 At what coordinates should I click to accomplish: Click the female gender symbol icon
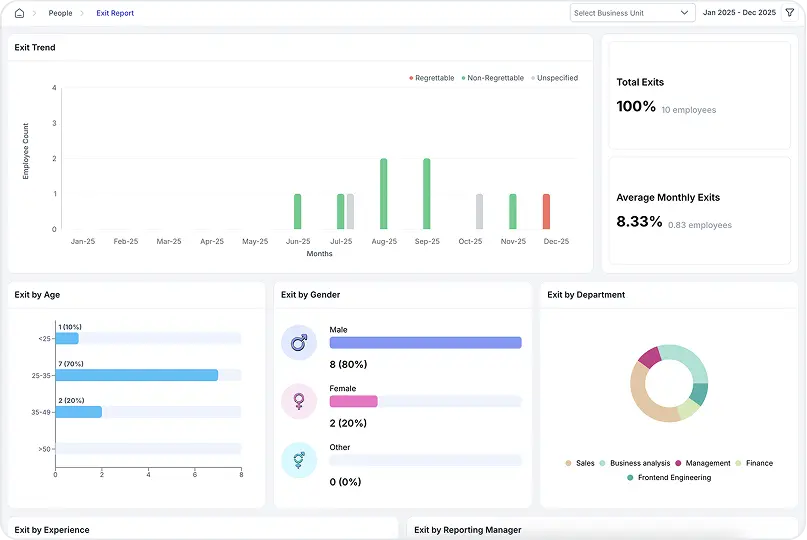point(299,401)
